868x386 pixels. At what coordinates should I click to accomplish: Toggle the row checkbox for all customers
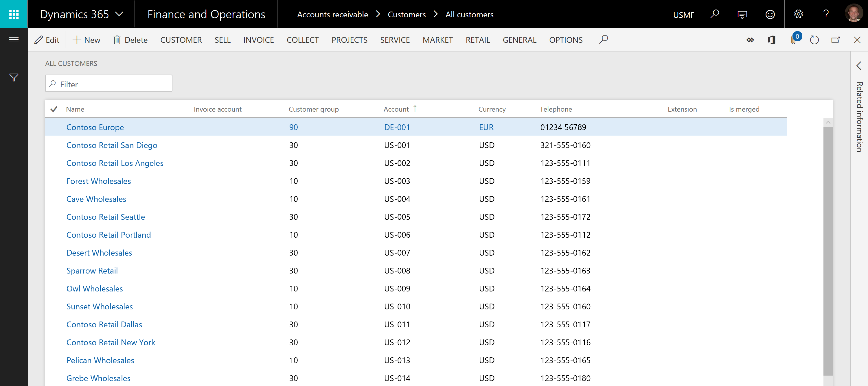pos(54,109)
